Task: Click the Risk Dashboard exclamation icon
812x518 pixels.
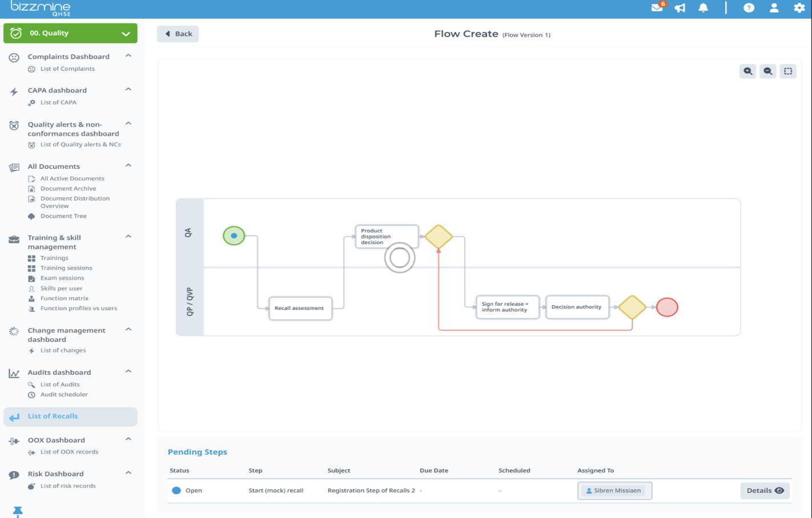Action: point(14,475)
